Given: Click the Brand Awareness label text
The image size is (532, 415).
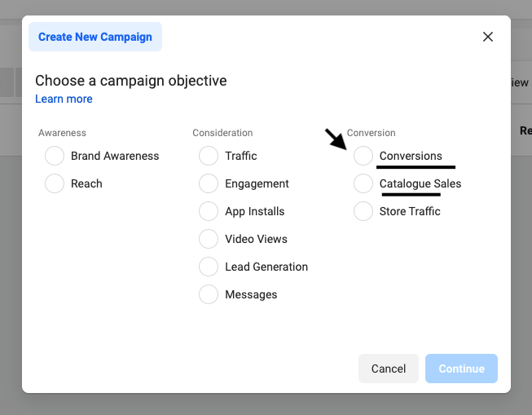Looking at the screenshot, I should pos(115,156).
